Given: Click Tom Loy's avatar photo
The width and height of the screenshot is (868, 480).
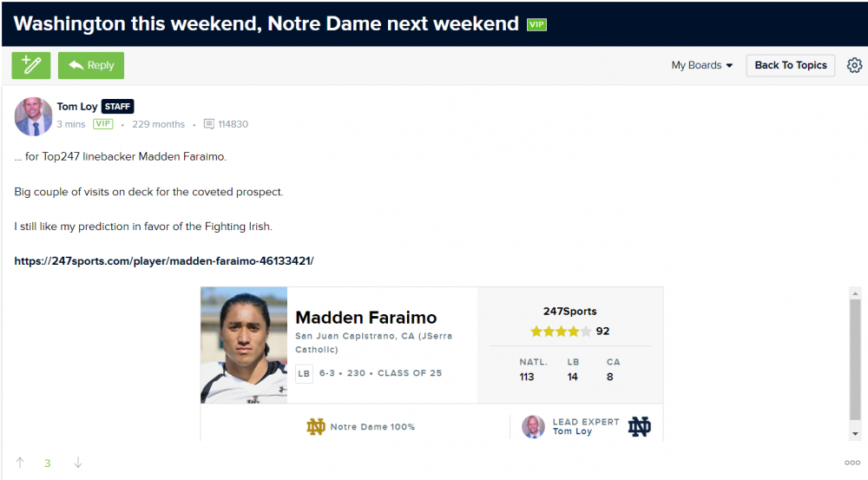Looking at the screenshot, I should 34,116.
